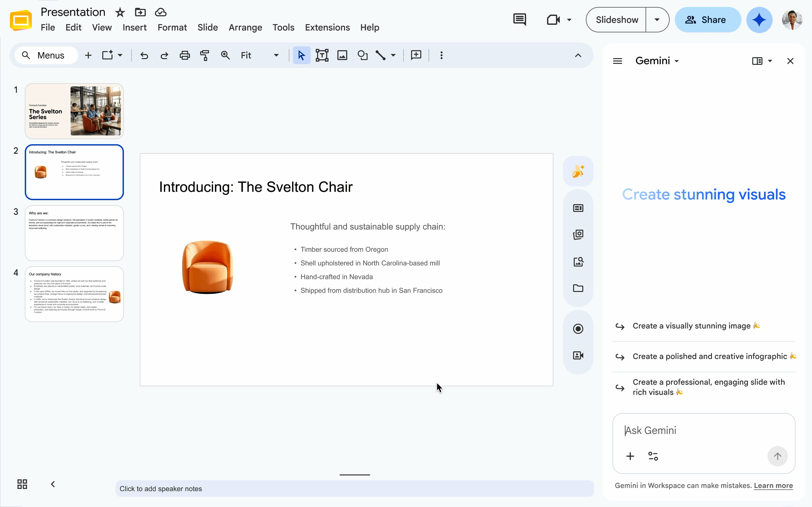
Task: Insert a shape from toolbar
Action: (362, 55)
